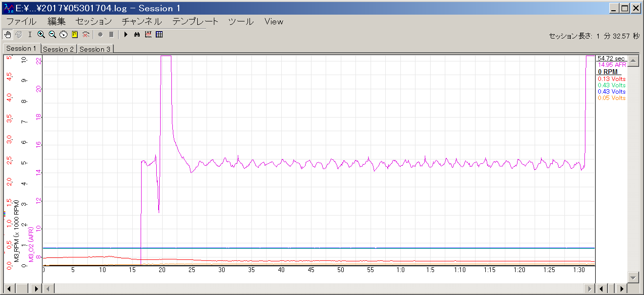Click the zoom out magnifier icon
This screenshot has width=644, height=295.
[52, 35]
